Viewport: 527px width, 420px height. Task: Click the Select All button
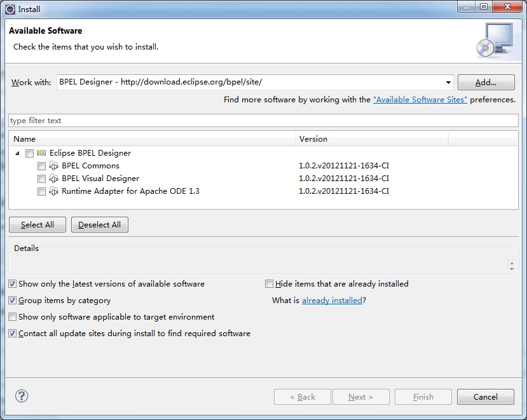coord(38,225)
